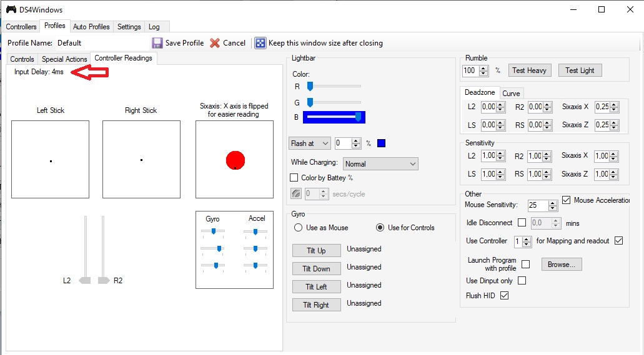Image resolution: width=644 pixels, height=355 pixels.
Task: Click the rainbow lightbar icon beside secs/cycle
Action: pyautogui.click(x=296, y=193)
